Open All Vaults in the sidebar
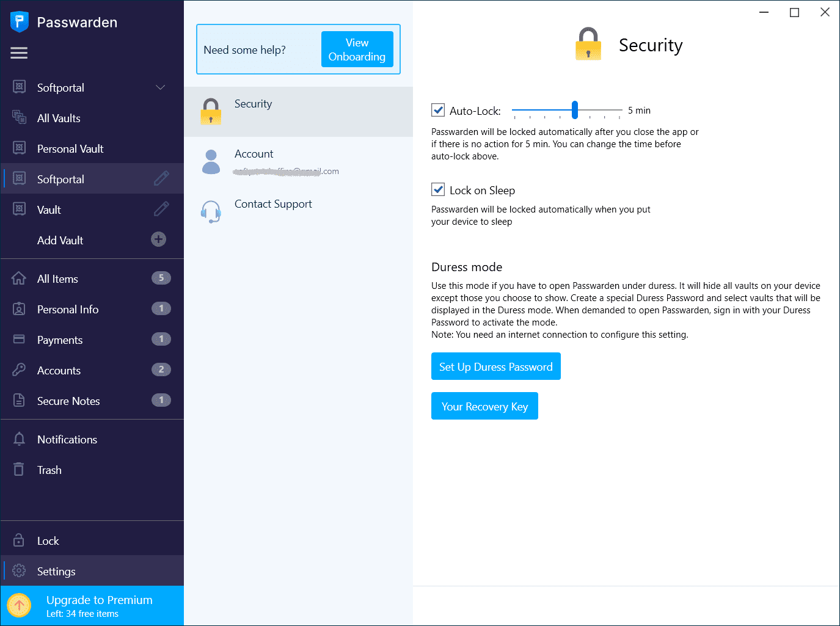This screenshot has width=840, height=626. (x=92, y=118)
